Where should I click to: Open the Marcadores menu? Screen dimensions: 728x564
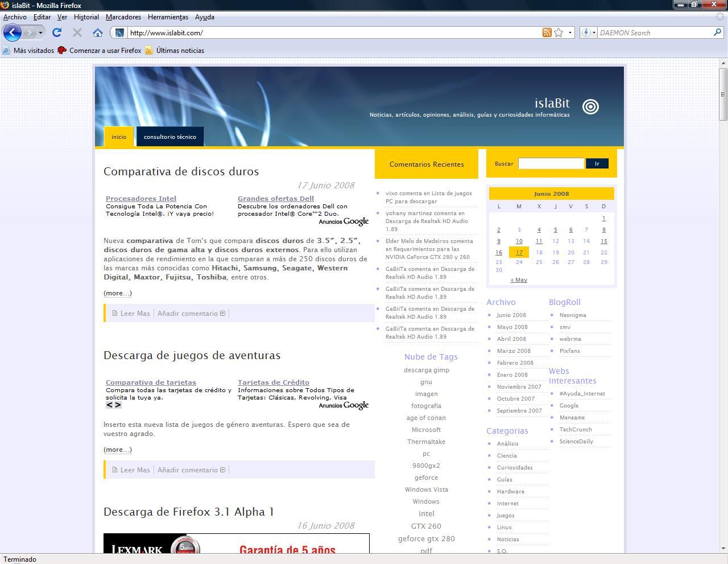click(x=123, y=17)
